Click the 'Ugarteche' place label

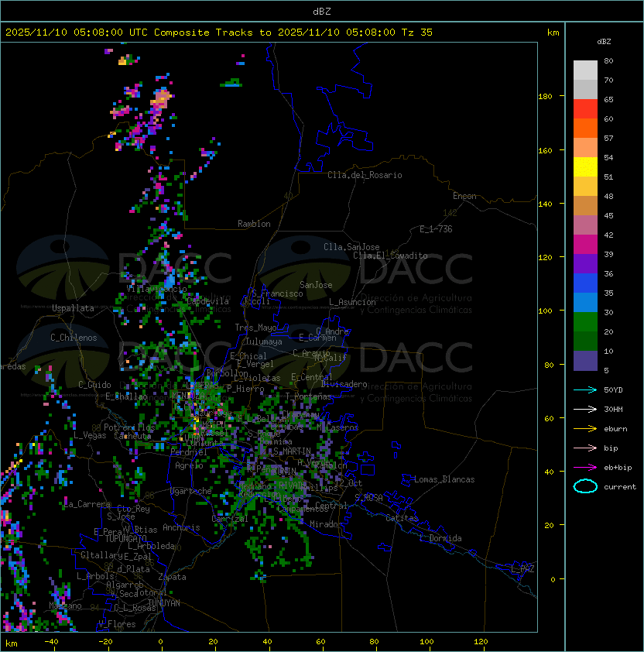point(191,491)
